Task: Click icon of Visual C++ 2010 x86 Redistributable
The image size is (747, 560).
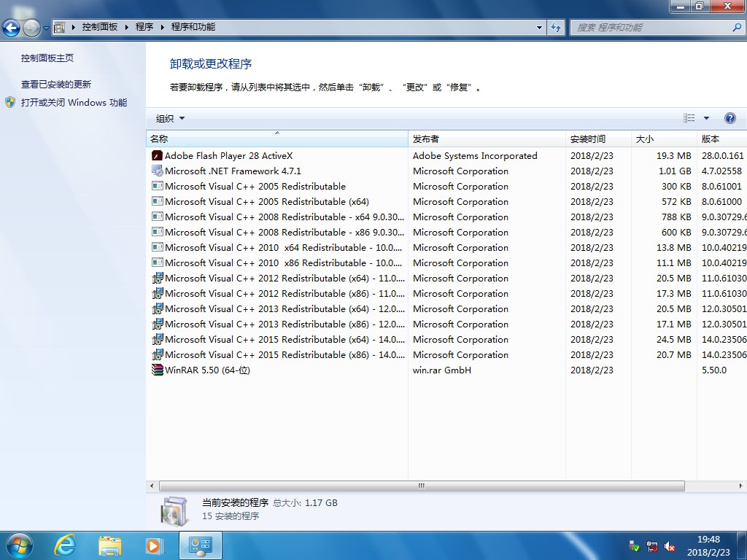Action: [158, 262]
